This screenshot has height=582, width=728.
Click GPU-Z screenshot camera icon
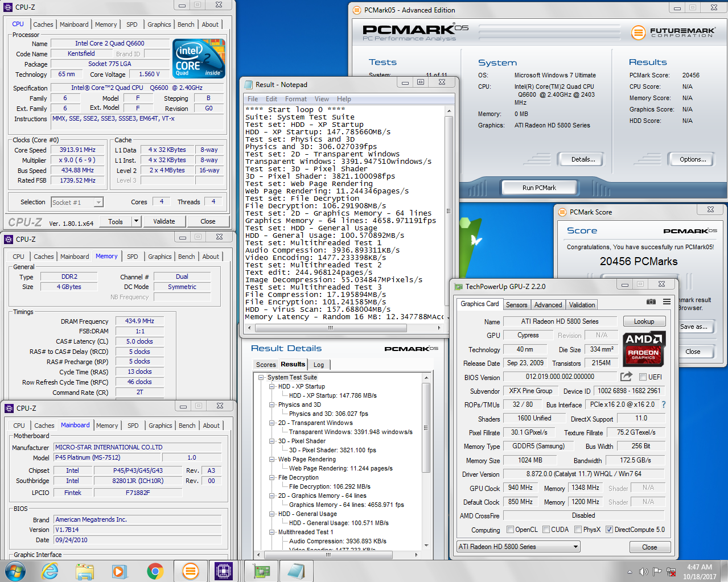coord(651,302)
